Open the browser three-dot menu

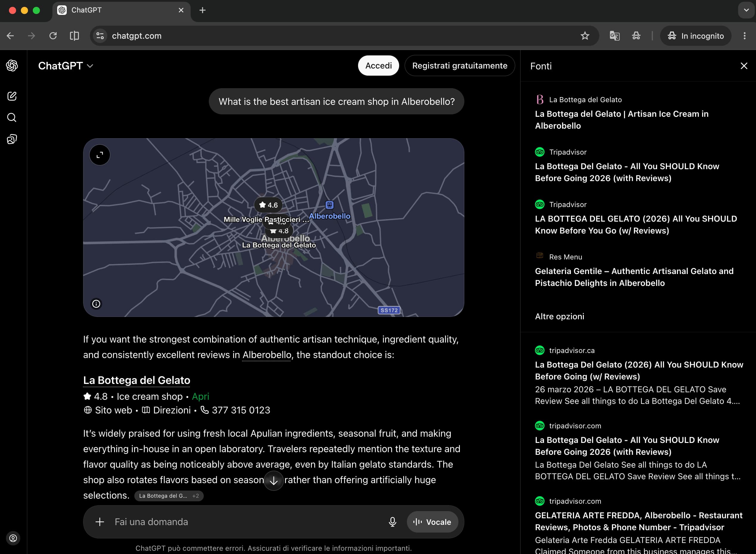[745, 36]
